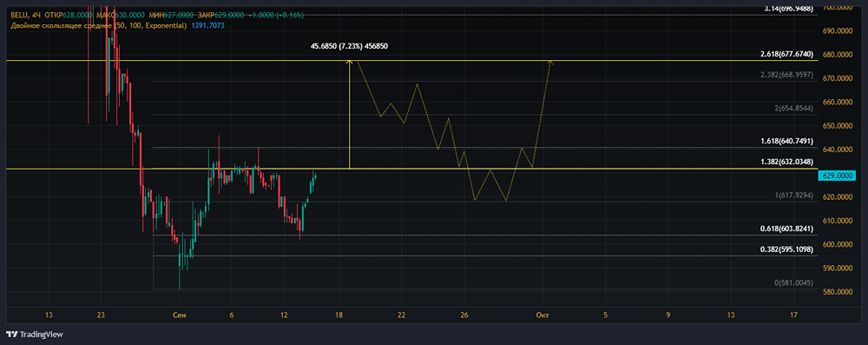Click 690.0000 on the price axis
The image size is (868, 345).
click(838, 31)
